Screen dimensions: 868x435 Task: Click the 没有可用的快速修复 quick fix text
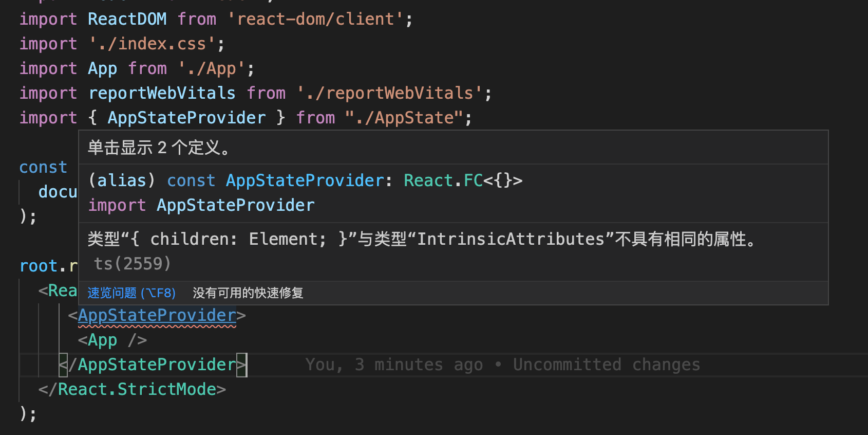click(248, 293)
